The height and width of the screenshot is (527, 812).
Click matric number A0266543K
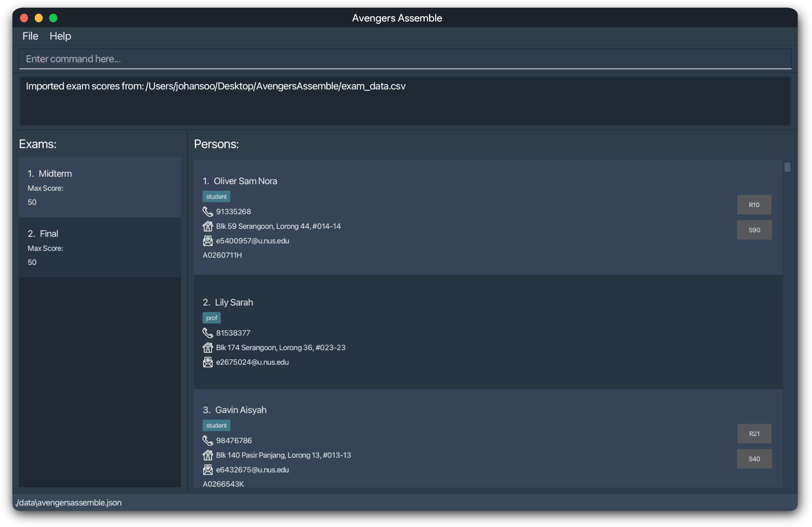(x=223, y=484)
